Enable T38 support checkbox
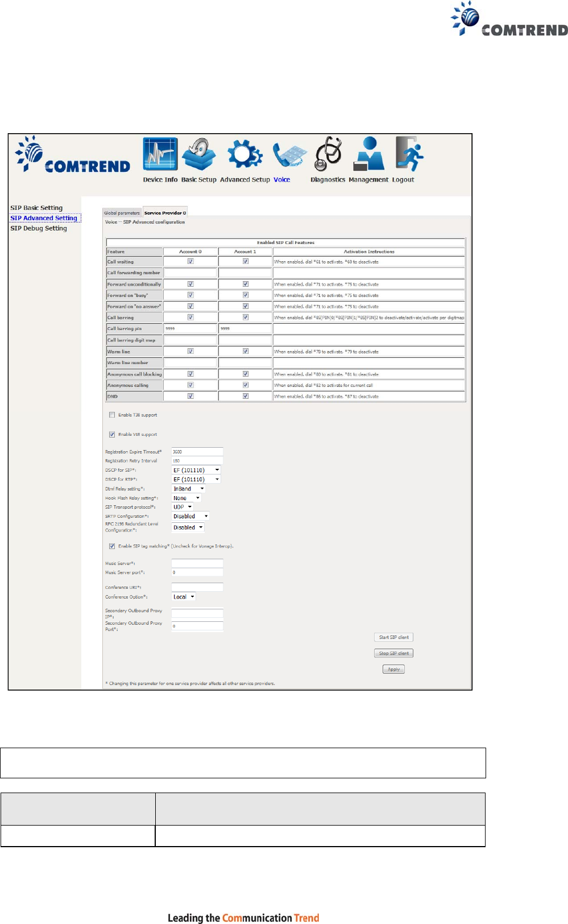 pyautogui.click(x=112, y=415)
